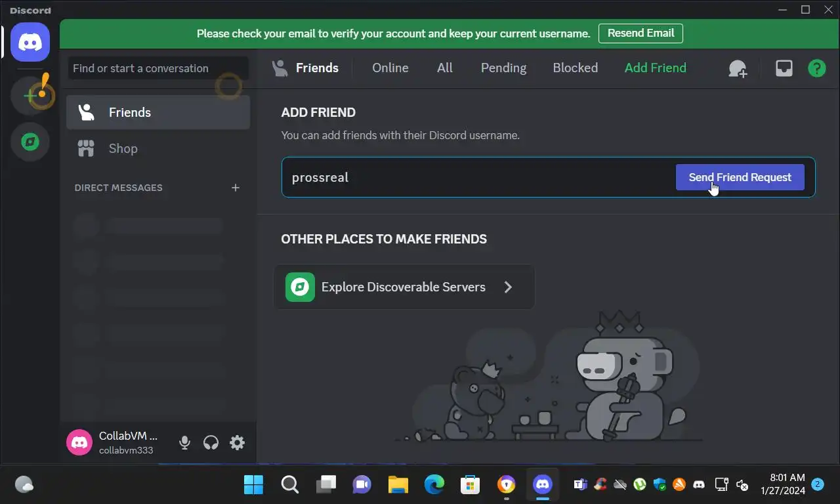Click Teams icon in system tray
This screenshot has height=504, width=840.
coord(580,485)
